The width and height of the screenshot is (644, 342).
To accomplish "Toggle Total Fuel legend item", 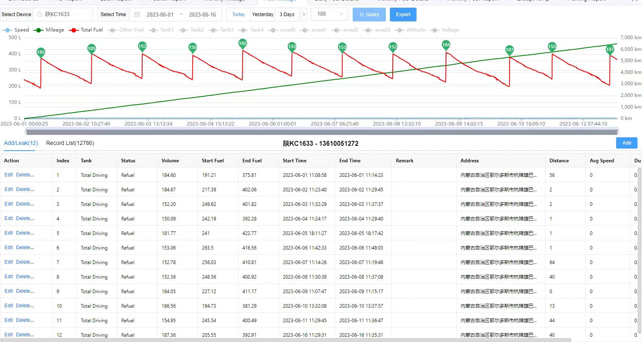I will tap(86, 30).
